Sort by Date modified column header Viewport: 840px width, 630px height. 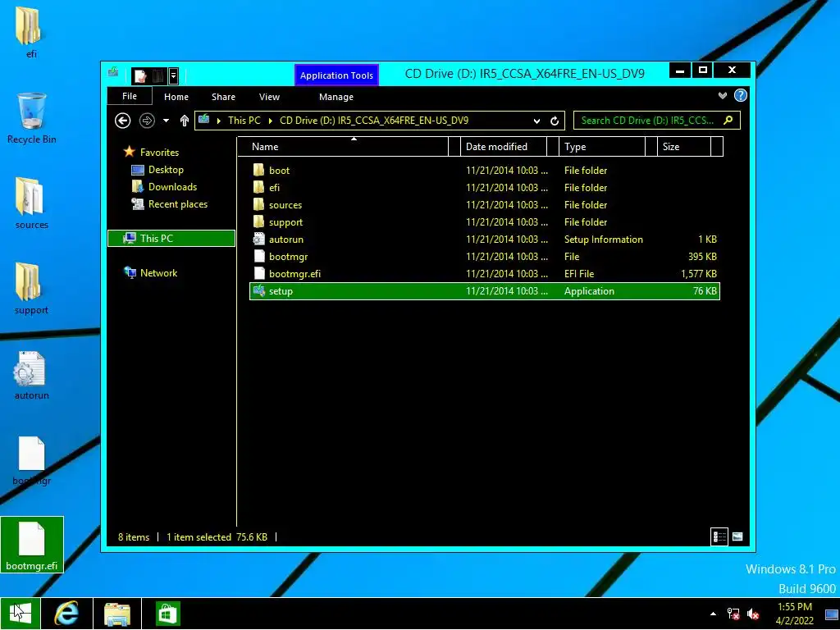504,146
